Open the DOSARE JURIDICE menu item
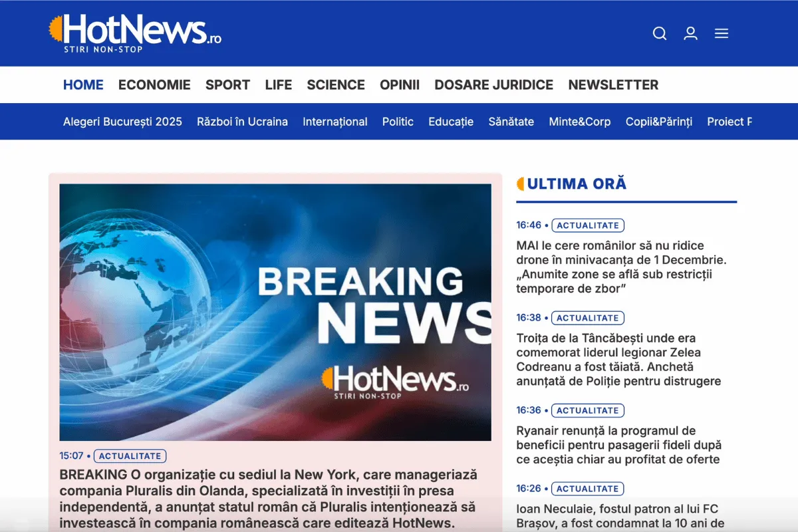Viewport: 798px width, 532px height. pos(493,85)
